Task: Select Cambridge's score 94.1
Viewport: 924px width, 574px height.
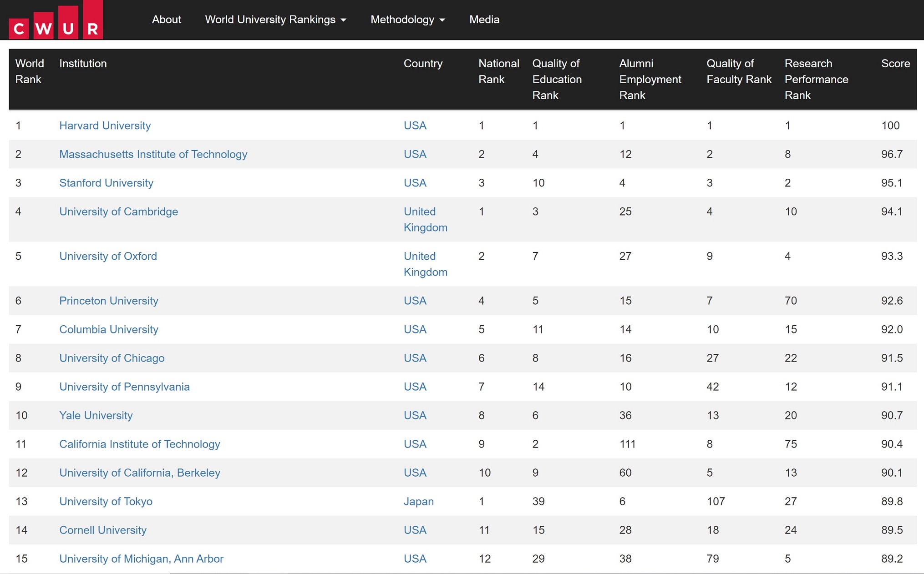Action: (892, 211)
